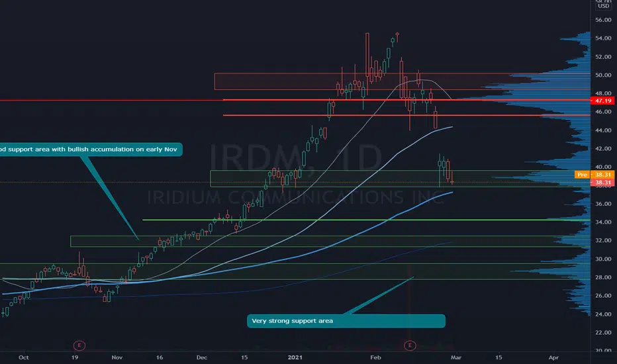Click the 50.00 price axis label
Image resolution: width=617 pixels, height=364 pixels.
(x=603, y=75)
